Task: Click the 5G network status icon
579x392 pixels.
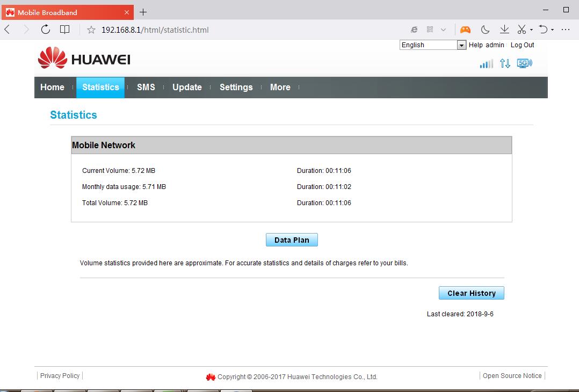Action: pyautogui.click(x=525, y=63)
